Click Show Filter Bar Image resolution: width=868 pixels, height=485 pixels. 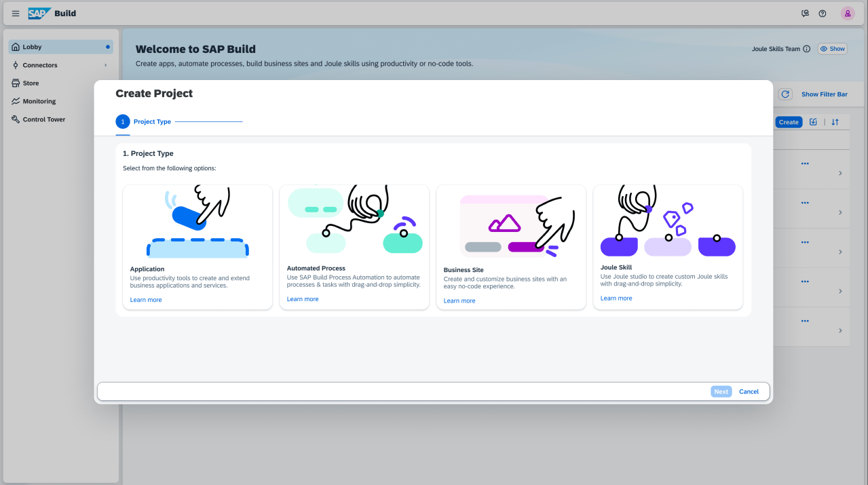(x=825, y=94)
